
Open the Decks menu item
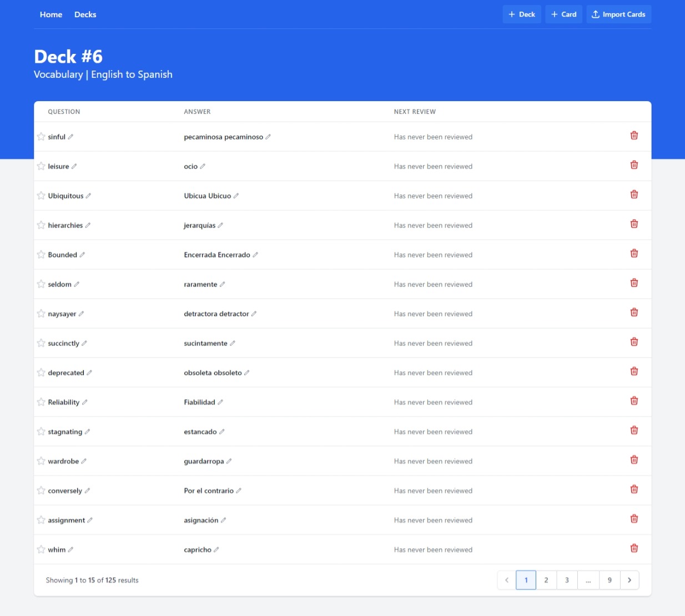85,14
